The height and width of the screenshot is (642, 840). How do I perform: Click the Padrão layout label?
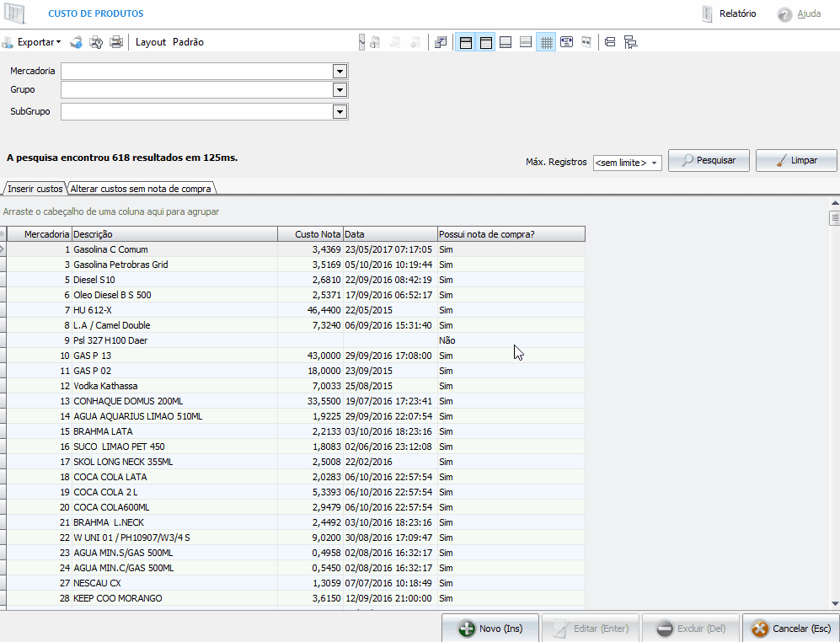pos(188,42)
